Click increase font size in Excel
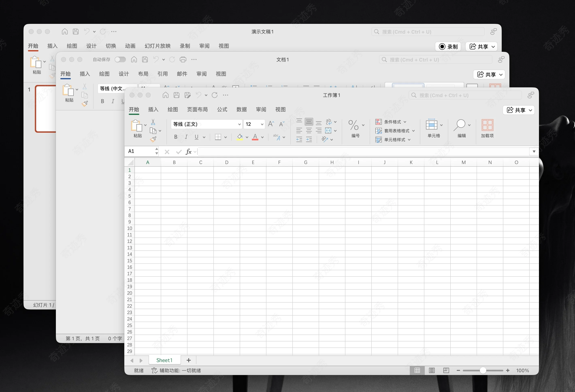575x392 pixels. point(271,124)
